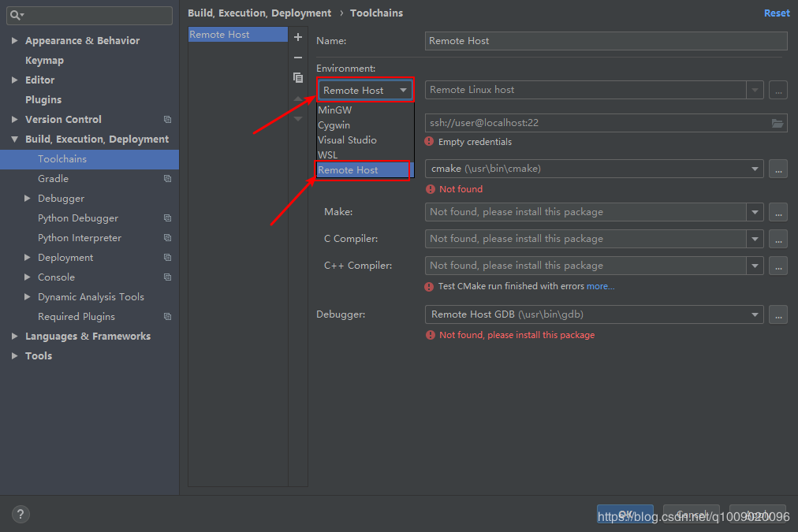This screenshot has width=798, height=532.
Task: Remove selected toolchain with minus icon
Action: pyautogui.click(x=298, y=58)
